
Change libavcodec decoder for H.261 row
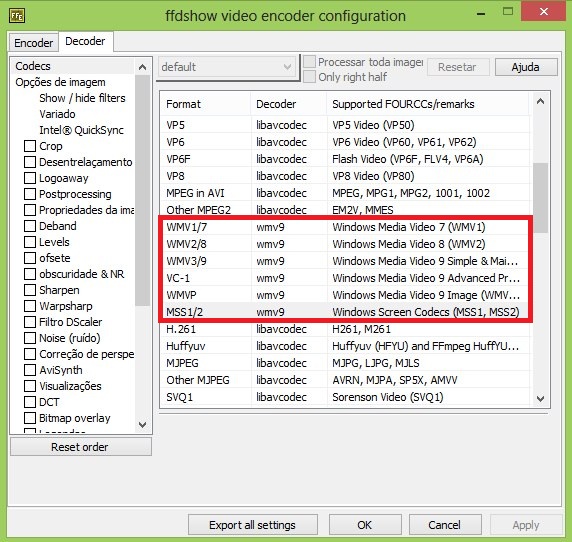[281, 329]
